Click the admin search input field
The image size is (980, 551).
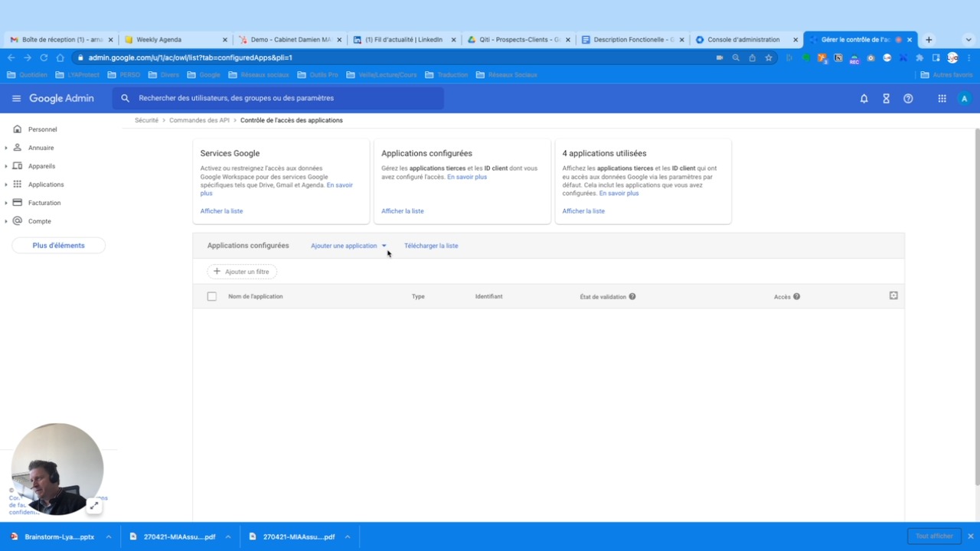coord(283,99)
